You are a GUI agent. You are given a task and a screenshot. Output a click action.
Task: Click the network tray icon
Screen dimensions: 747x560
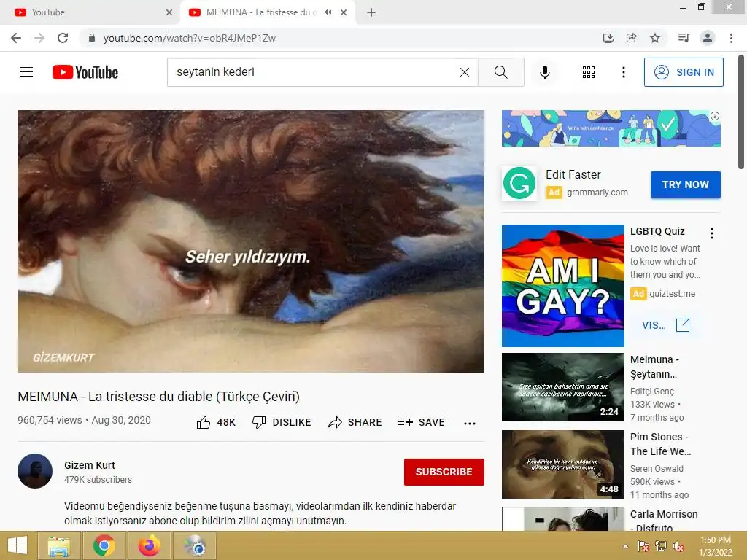[x=661, y=546]
